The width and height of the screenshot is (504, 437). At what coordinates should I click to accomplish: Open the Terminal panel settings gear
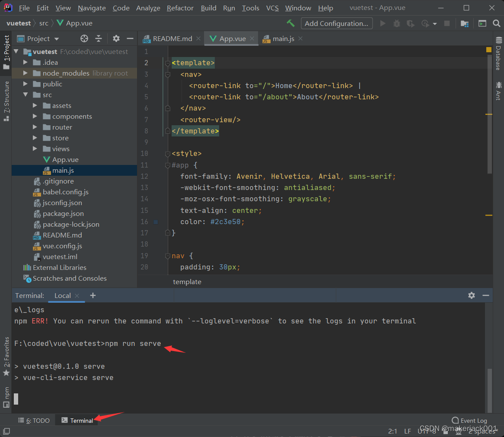coord(472,295)
